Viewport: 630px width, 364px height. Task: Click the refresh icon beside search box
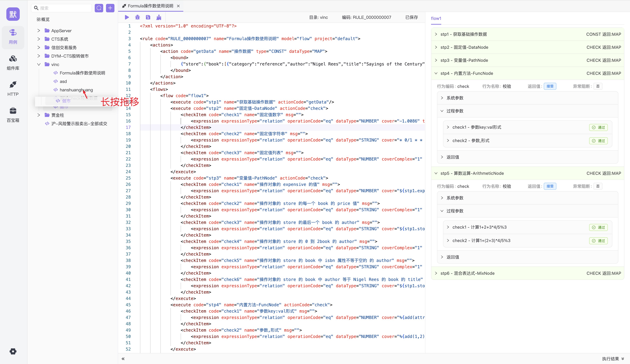point(99,8)
